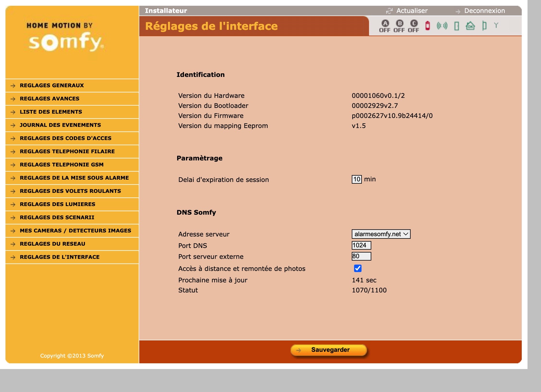Click the zone B OFF status icon

click(399, 26)
